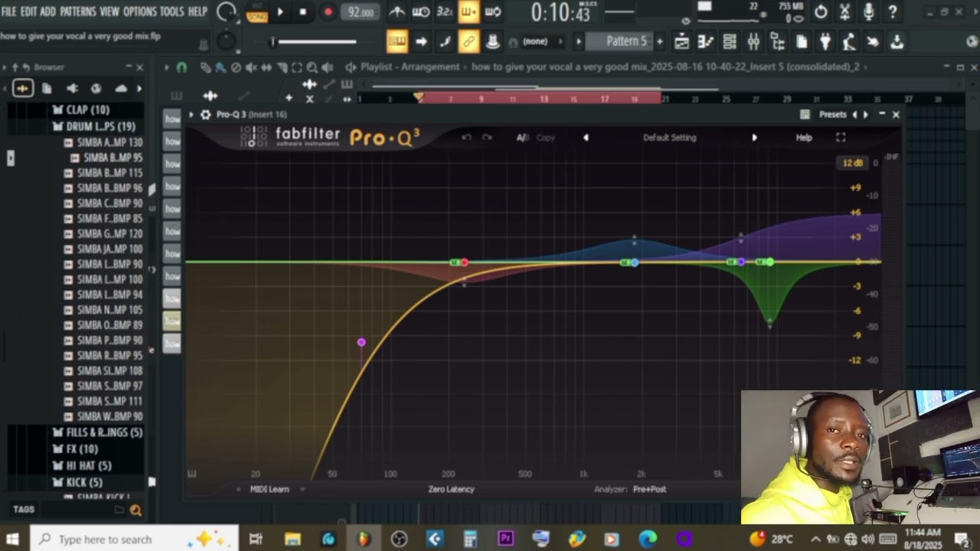Click the MIDI Learn button

pos(269,489)
